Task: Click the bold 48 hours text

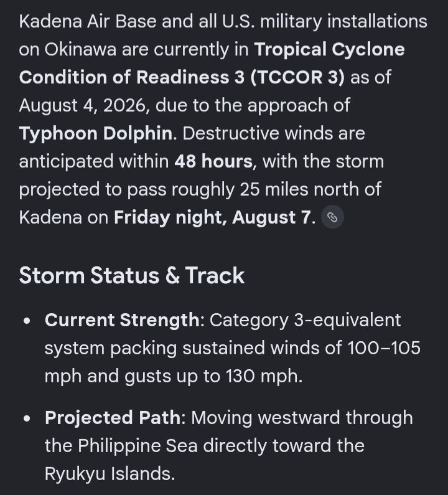Action: click(x=213, y=161)
